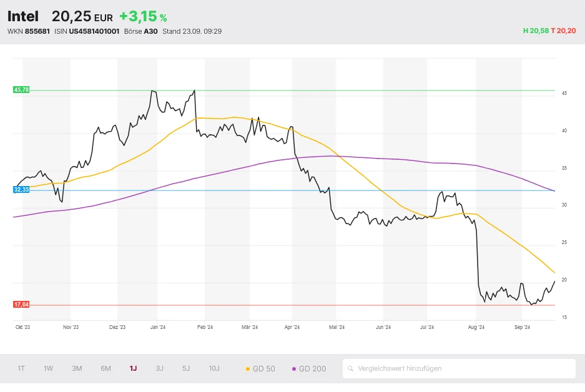Select the active 1J range tab
Viewport: 585px width, 392px height.
click(x=133, y=369)
